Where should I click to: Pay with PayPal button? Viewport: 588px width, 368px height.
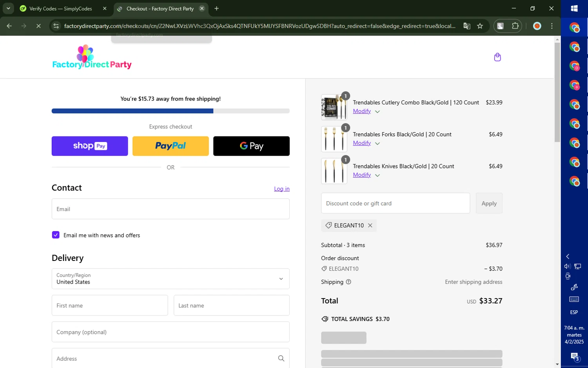tap(171, 146)
